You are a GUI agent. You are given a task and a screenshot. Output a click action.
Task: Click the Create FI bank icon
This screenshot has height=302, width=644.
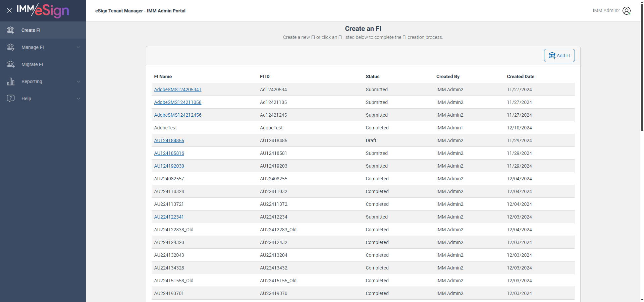pyautogui.click(x=11, y=30)
